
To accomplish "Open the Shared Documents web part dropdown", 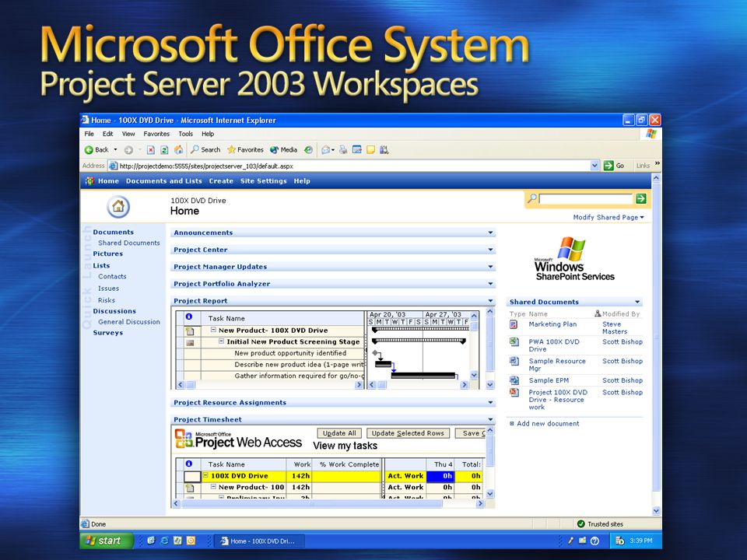I will (637, 302).
